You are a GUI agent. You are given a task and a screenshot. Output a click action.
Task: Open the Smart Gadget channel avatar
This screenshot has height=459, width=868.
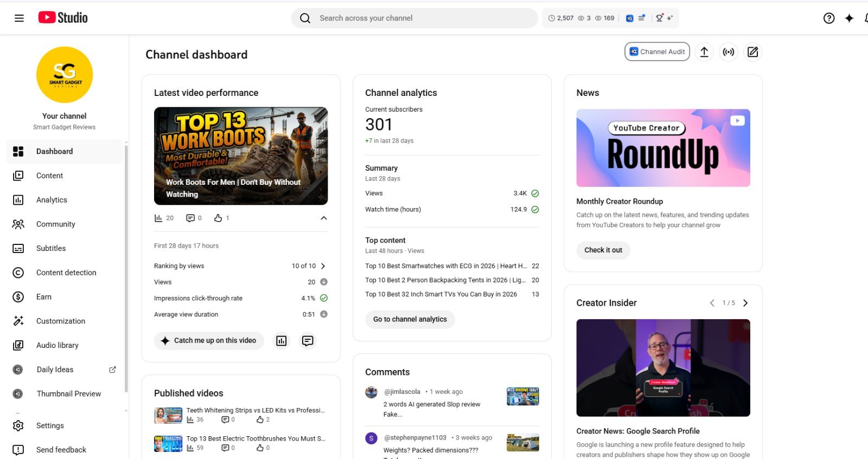tap(65, 75)
